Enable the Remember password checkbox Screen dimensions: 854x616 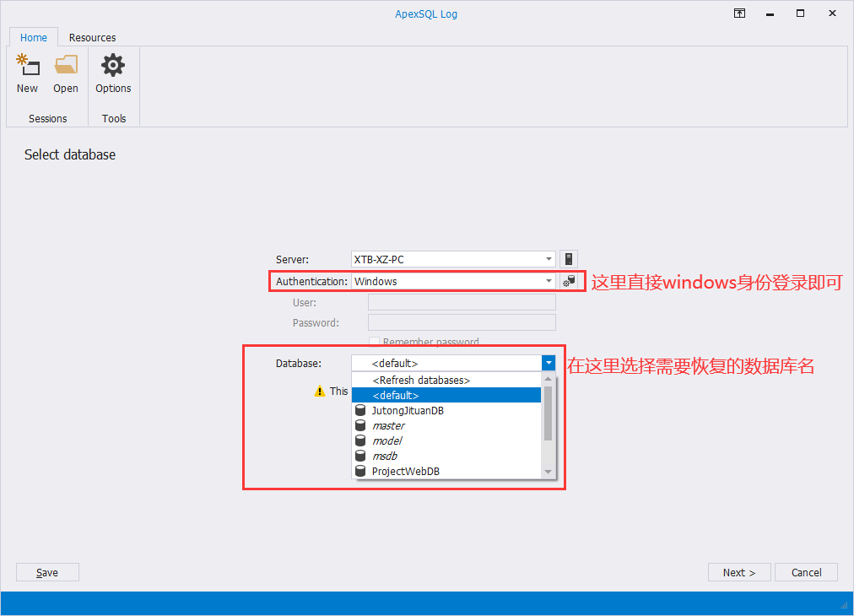(x=374, y=342)
